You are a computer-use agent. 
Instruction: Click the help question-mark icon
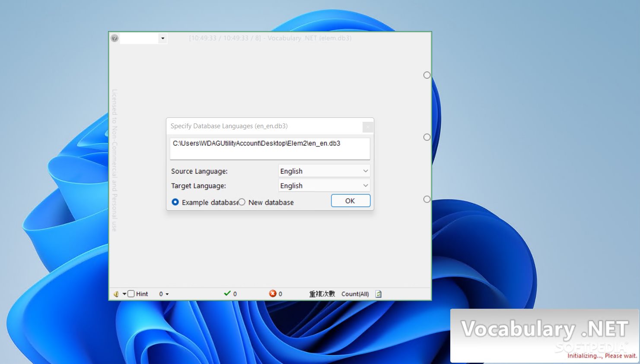point(115,38)
